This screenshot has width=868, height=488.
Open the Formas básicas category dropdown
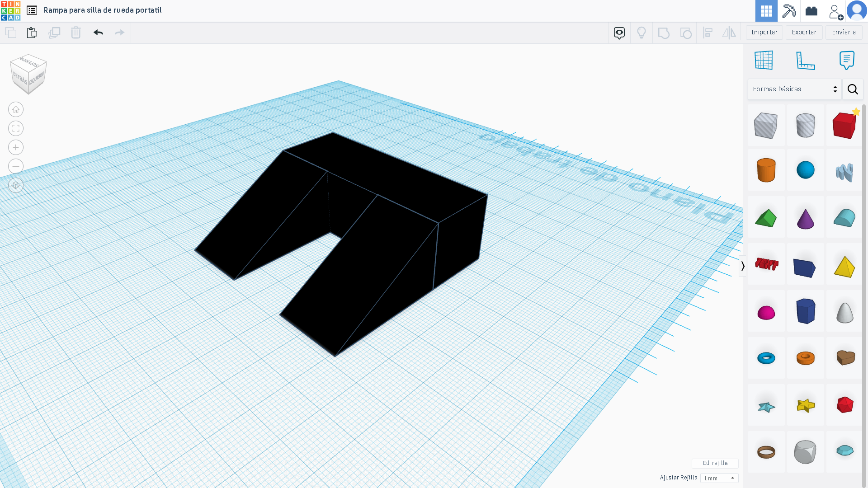[x=794, y=89]
